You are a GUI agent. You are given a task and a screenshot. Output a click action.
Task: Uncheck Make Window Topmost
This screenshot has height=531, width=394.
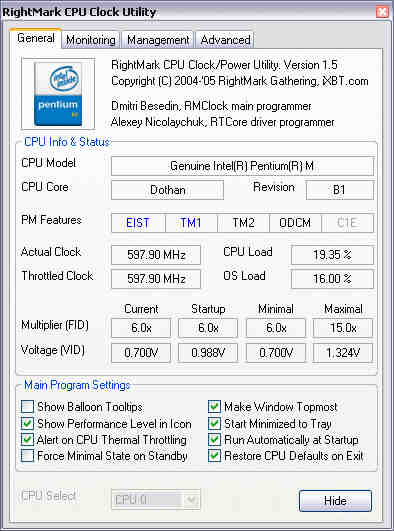tap(214, 406)
